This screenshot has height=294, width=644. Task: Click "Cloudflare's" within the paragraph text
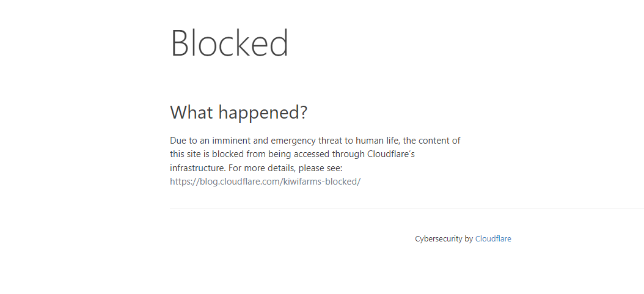[x=391, y=154]
